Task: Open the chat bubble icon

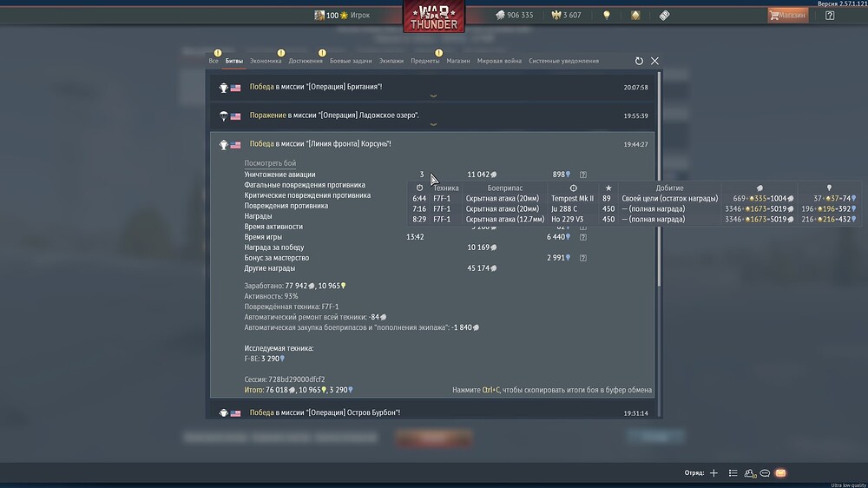Action: pos(765,473)
